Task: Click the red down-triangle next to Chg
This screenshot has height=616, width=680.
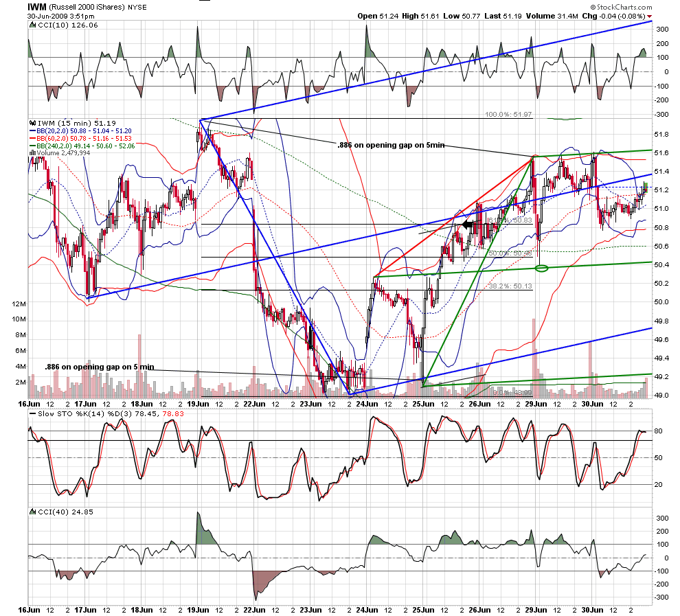Action: pos(649,16)
